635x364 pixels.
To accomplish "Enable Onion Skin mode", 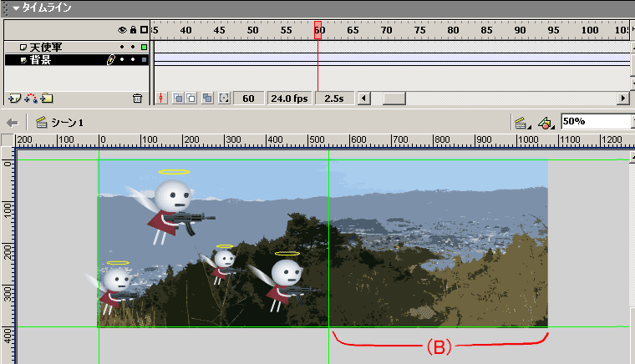I will tap(178, 99).
